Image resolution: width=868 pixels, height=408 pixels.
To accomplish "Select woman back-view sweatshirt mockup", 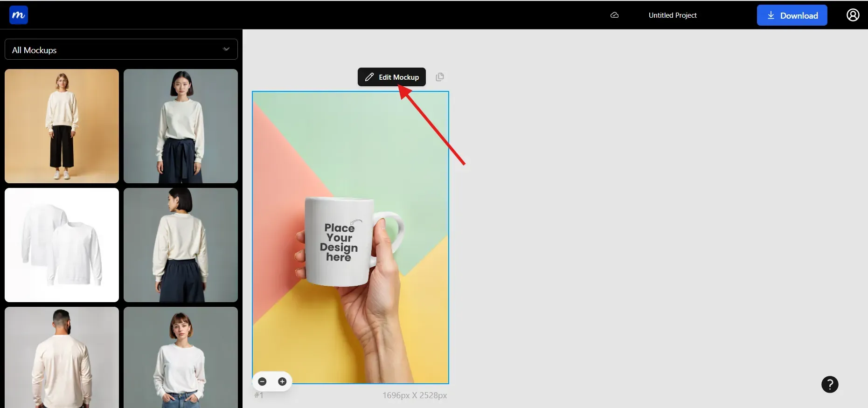I will coord(181,245).
